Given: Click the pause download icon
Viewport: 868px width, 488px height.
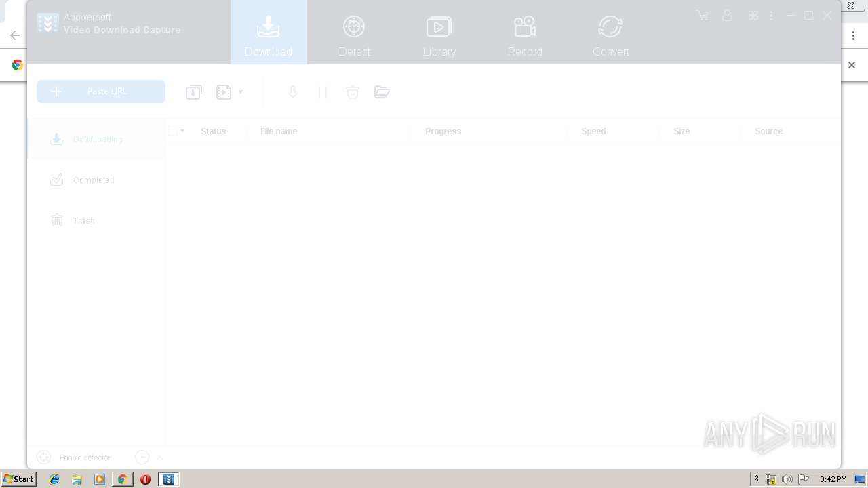Looking at the screenshot, I should (323, 92).
